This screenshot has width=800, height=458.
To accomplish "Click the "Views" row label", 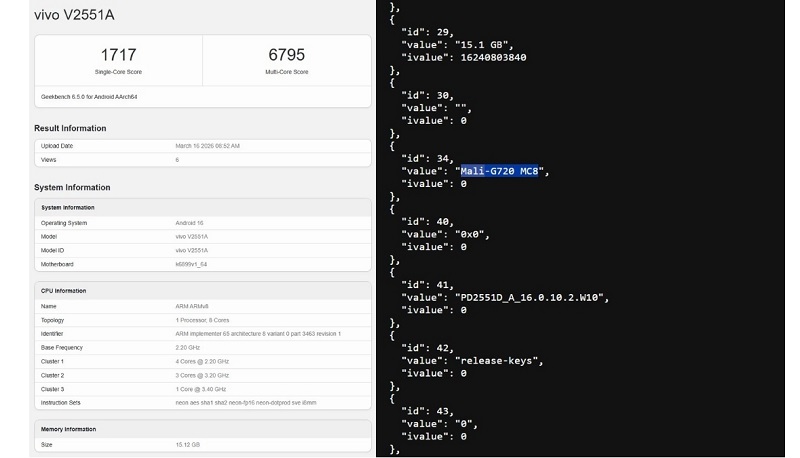I will coord(48,160).
